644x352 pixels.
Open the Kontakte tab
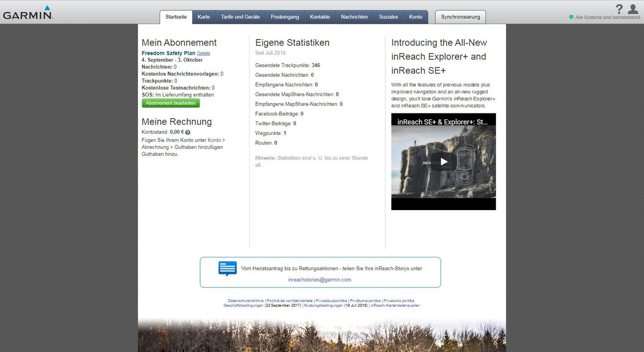[x=320, y=17]
